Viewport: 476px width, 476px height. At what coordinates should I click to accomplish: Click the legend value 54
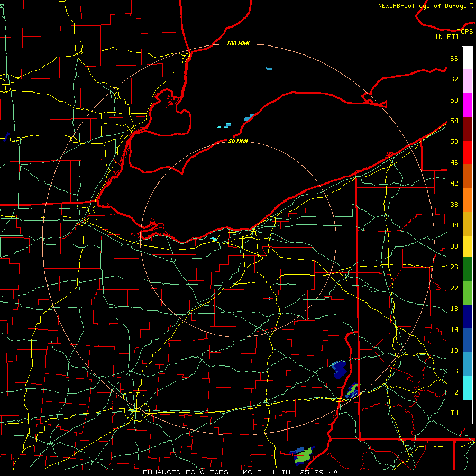pos(454,121)
